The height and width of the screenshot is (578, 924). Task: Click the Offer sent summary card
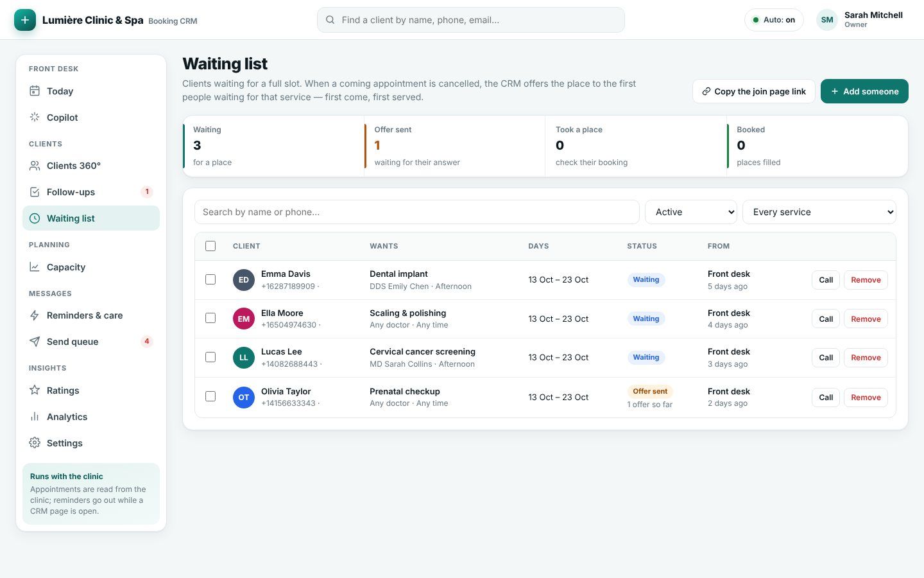455,146
